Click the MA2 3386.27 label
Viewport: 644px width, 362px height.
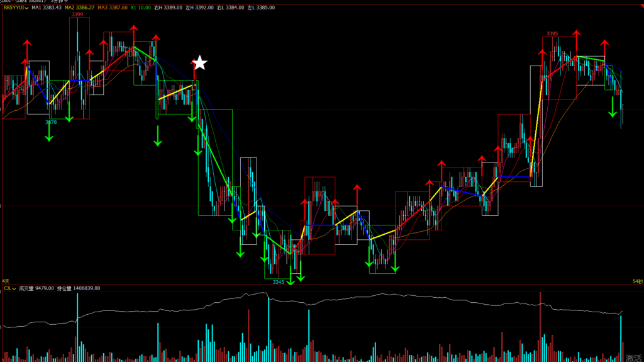click(x=79, y=8)
